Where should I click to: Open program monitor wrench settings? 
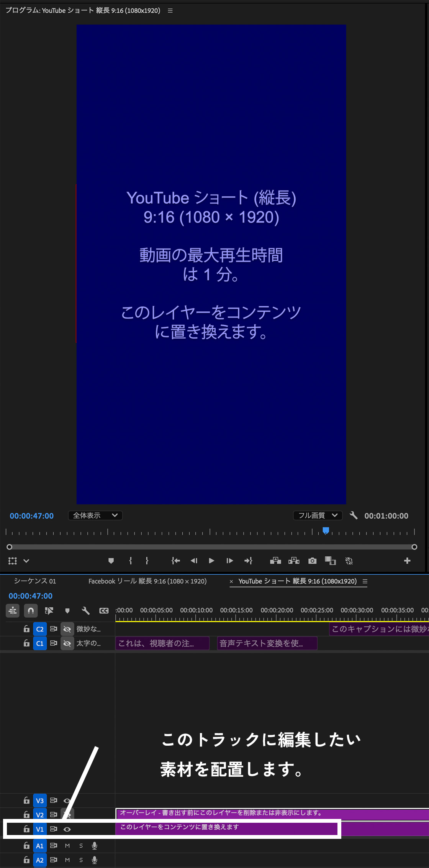click(354, 516)
